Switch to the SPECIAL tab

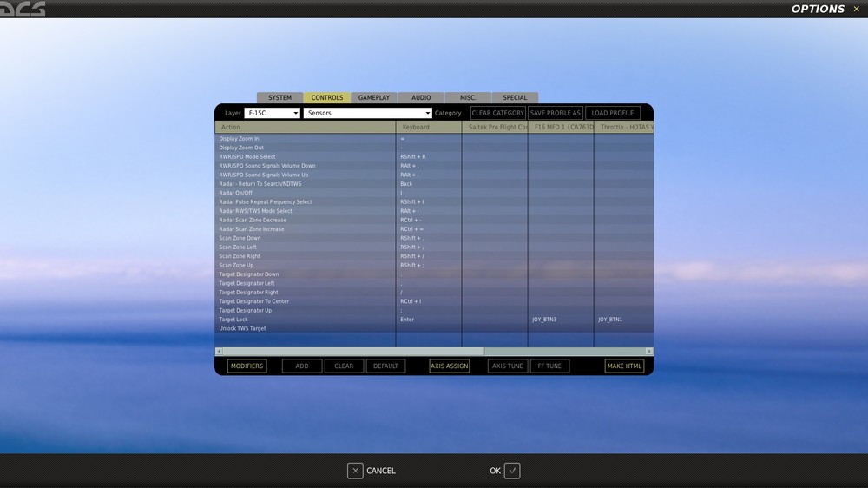coord(515,97)
